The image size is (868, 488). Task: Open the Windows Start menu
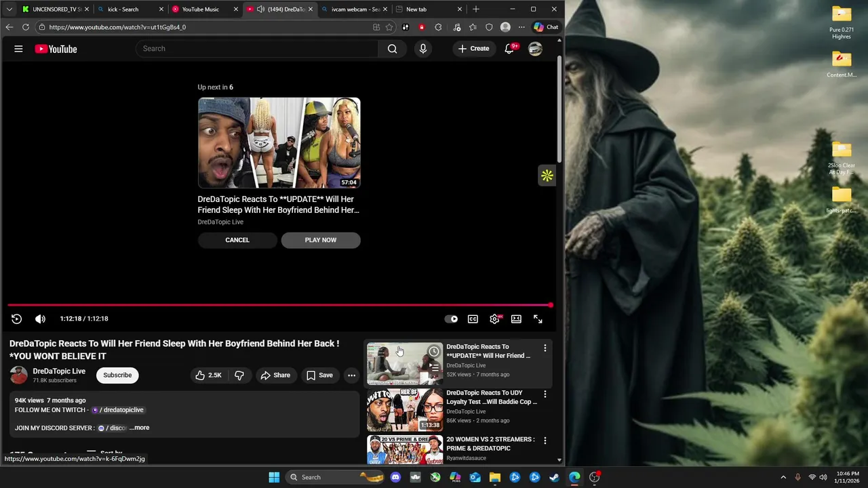(x=274, y=477)
